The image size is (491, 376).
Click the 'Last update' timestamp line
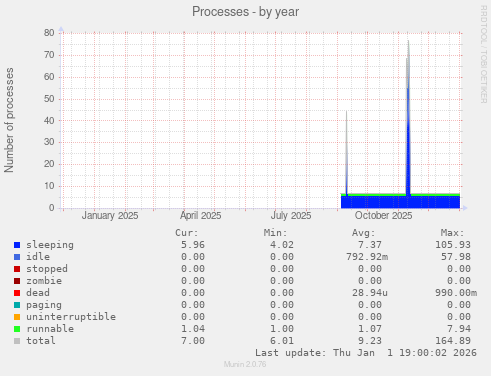tap(366, 353)
